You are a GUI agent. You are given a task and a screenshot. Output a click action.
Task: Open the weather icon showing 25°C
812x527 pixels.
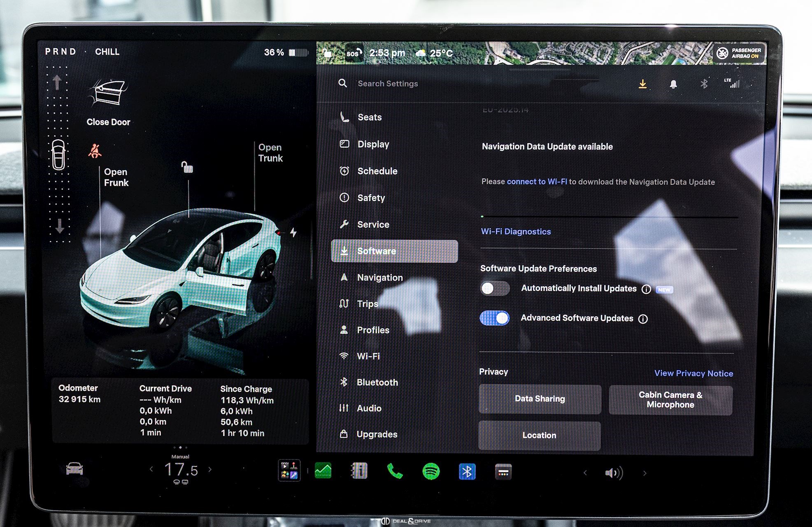coord(421,53)
